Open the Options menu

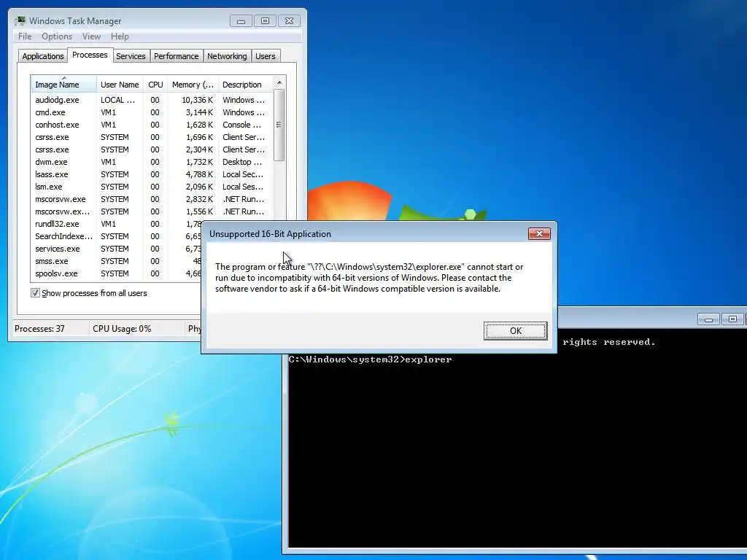(x=57, y=36)
